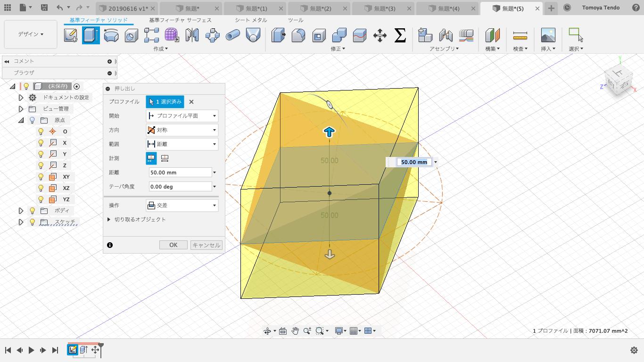644x362 pixels.
Task: Cancel the 押し出し dialog
Action: tap(206, 245)
